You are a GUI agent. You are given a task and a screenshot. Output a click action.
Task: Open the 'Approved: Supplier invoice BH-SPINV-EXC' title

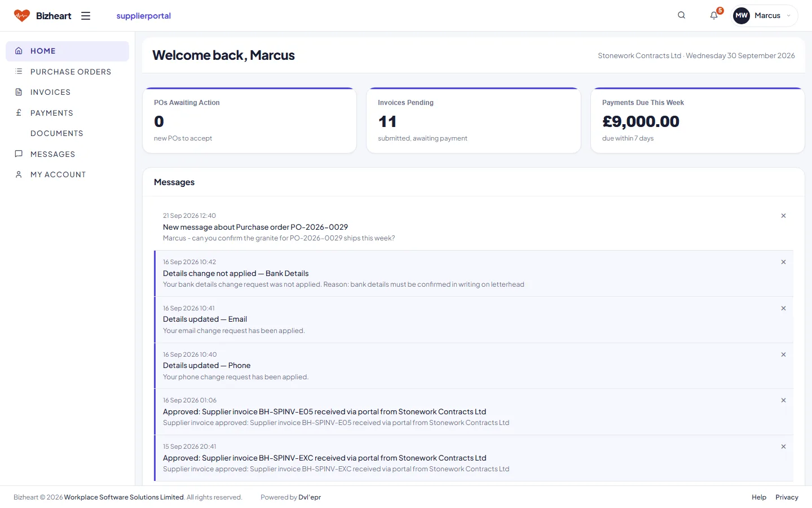pyautogui.click(x=324, y=458)
